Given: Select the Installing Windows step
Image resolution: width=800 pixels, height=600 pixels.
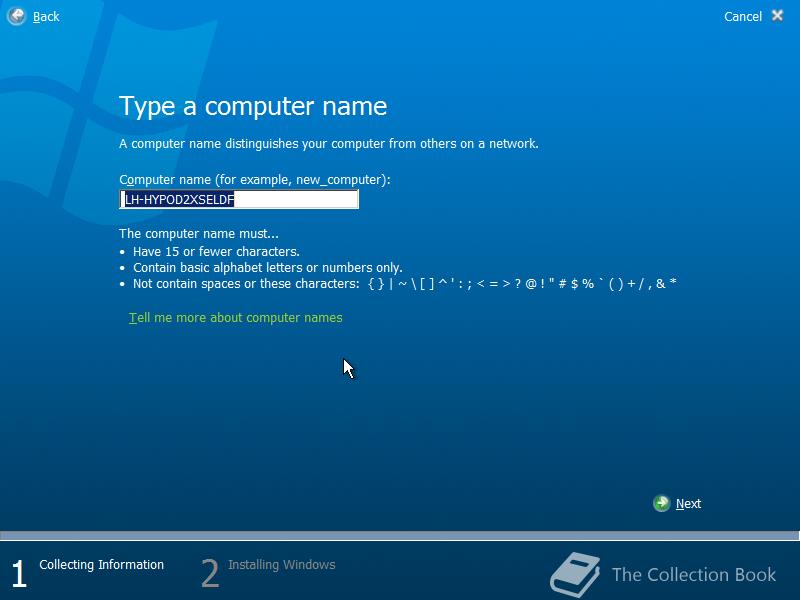Looking at the screenshot, I should tap(282, 565).
